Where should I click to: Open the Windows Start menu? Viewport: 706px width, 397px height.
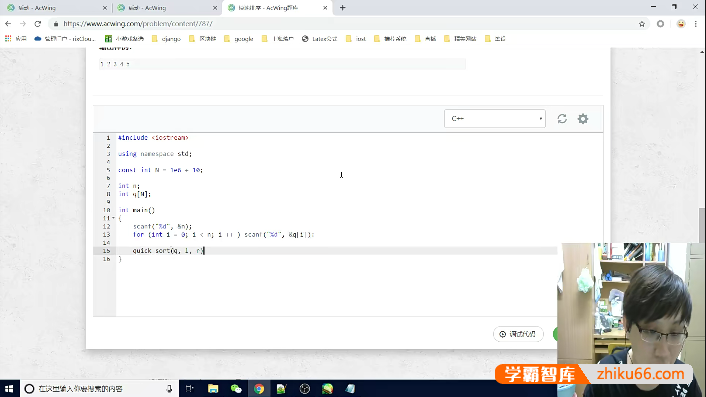pyautogui.click(x=9, y=388)
